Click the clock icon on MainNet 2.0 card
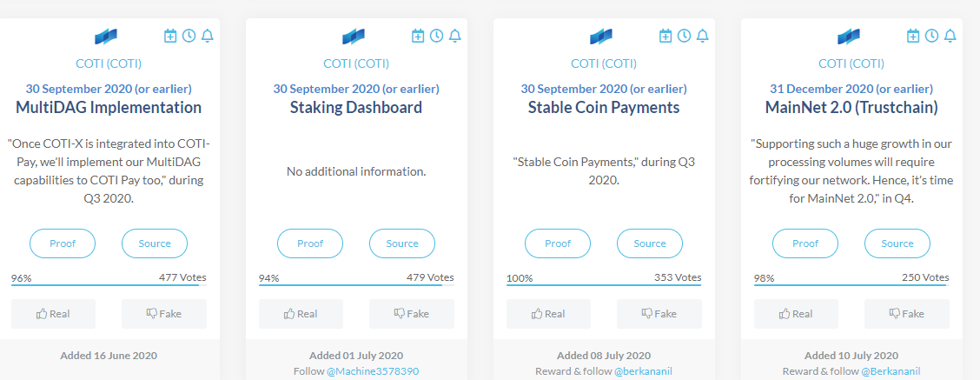 point(932,37)
